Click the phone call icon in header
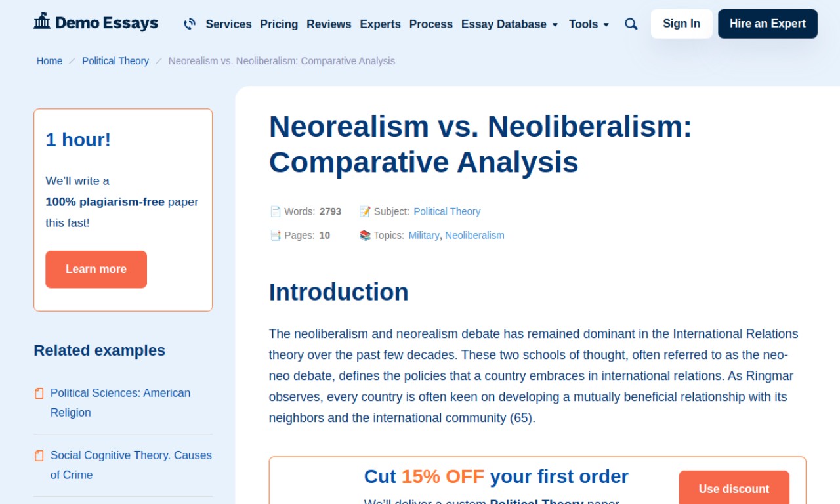This screenshot has width=840, height=504. pos(190,24)
